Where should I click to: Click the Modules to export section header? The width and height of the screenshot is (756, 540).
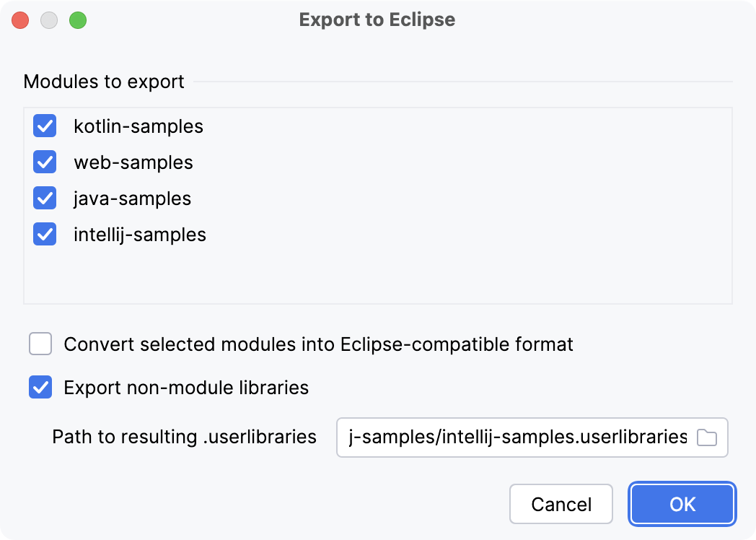pyautogui.click(x=105, y=82)
